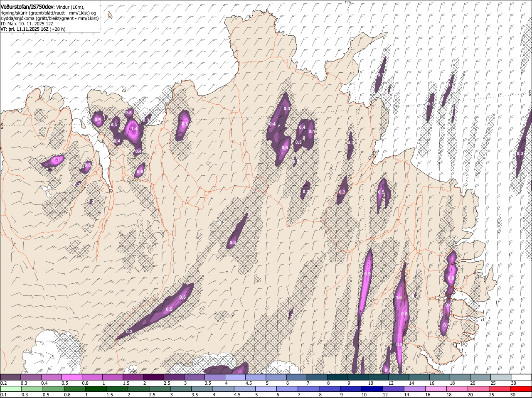532x398 pixels.
Task: Click the '0.1' label in the lower legend scale
Action: pyautogui.click(x=3, y=395)
